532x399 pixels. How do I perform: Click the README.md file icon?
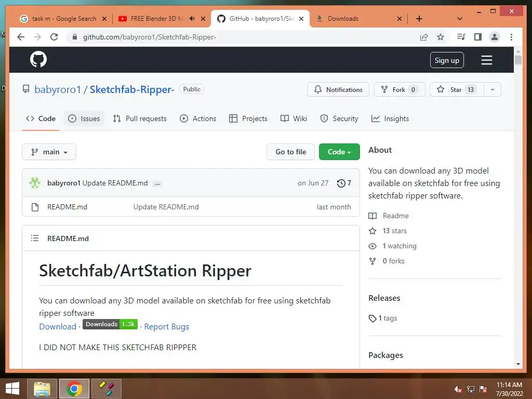35,207
